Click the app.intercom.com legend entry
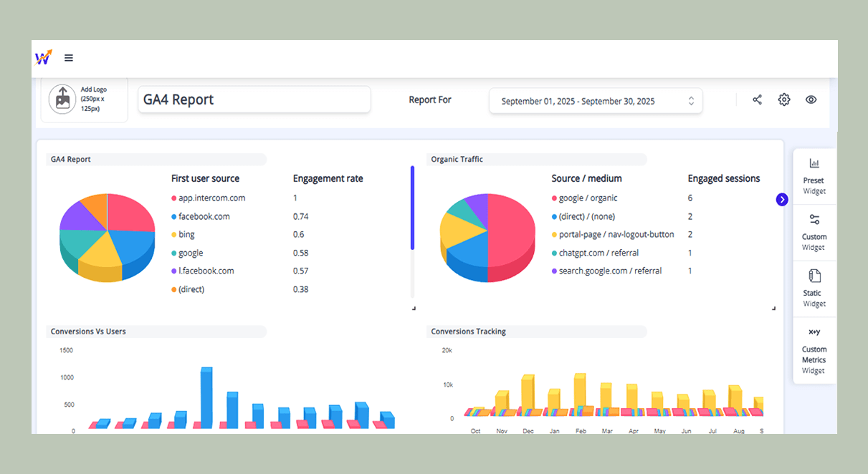The image size is (868, 474). click(211, 198)
